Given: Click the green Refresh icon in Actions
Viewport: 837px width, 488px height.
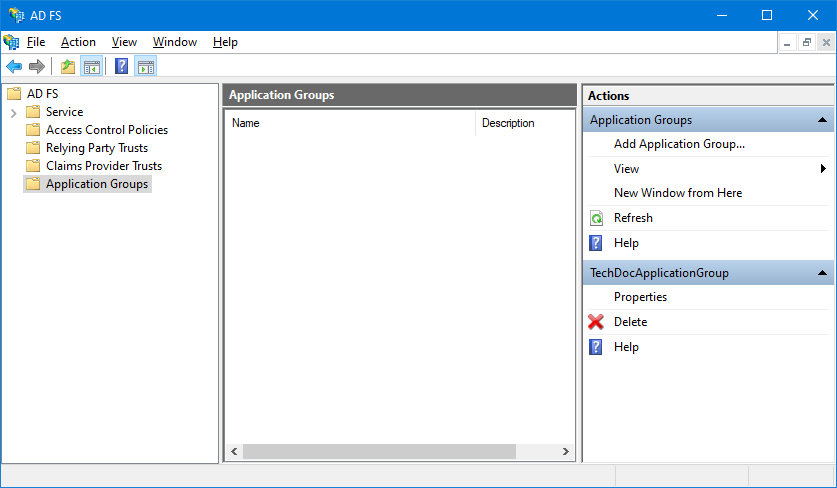Looking at the screenshot, I should pos(596,218).
